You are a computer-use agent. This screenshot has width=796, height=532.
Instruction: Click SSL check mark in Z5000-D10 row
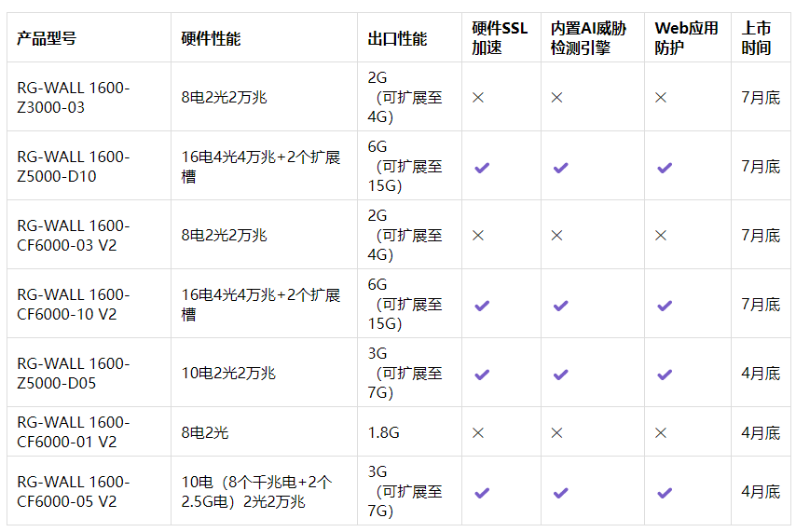(x=482, y=168)
